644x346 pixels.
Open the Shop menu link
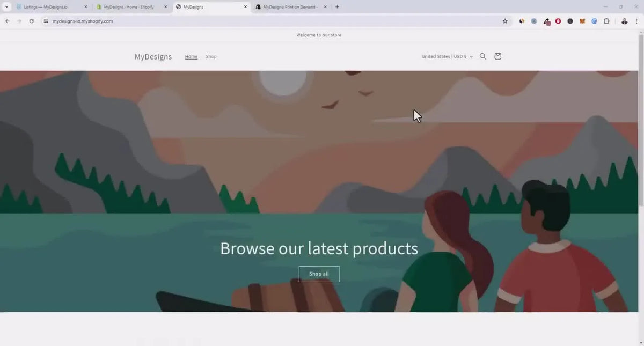pos(211,56)
